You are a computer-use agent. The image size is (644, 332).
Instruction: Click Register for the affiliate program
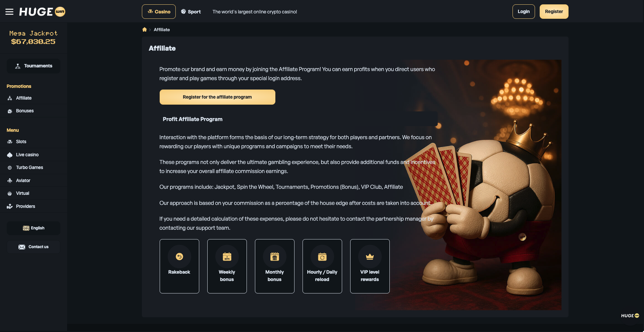(217, 97)
